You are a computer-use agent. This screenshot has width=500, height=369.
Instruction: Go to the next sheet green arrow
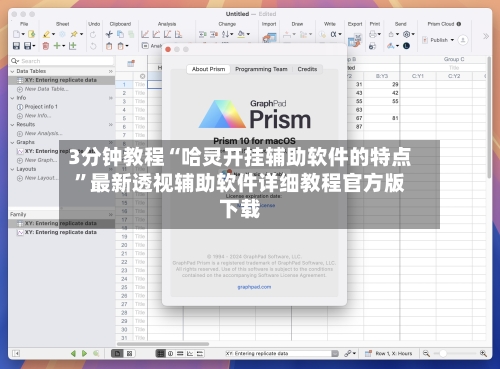[85, 353]
